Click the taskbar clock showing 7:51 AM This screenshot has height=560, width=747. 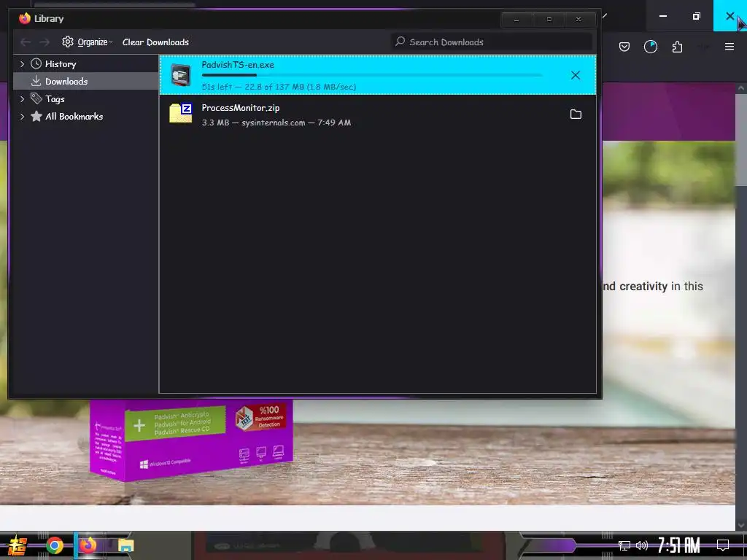[679, 545]
